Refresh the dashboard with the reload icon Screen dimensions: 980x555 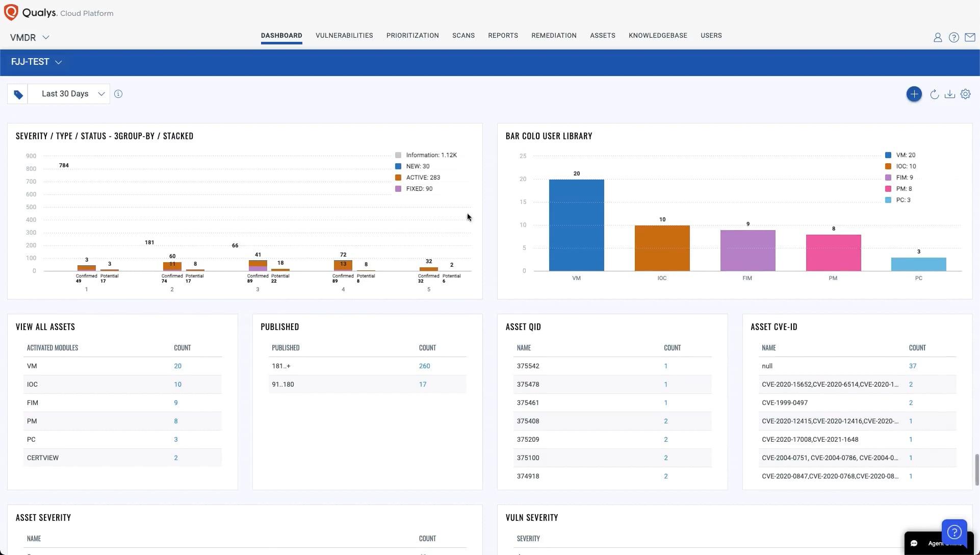pos(934,94)
